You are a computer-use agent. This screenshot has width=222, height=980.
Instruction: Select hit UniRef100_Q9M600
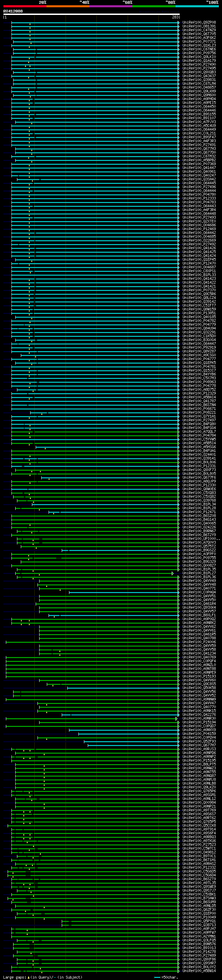pyautogui.click(x=199, y=95)
